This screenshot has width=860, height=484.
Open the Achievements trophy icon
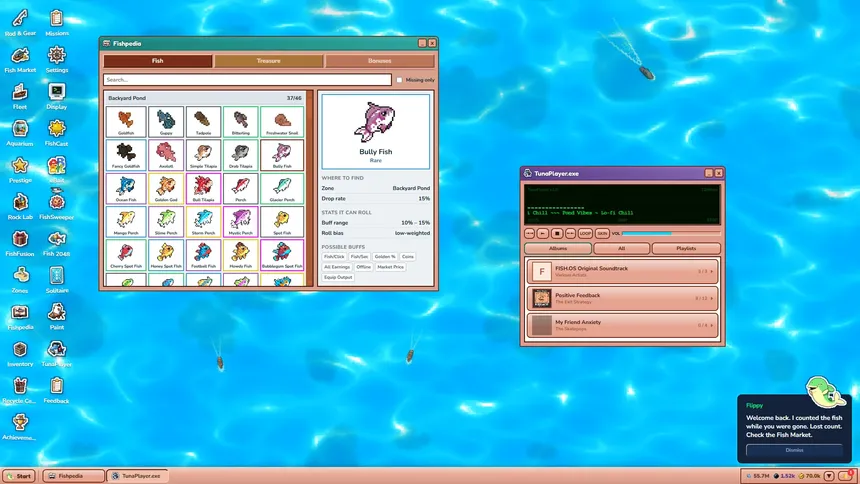point(20,427)
